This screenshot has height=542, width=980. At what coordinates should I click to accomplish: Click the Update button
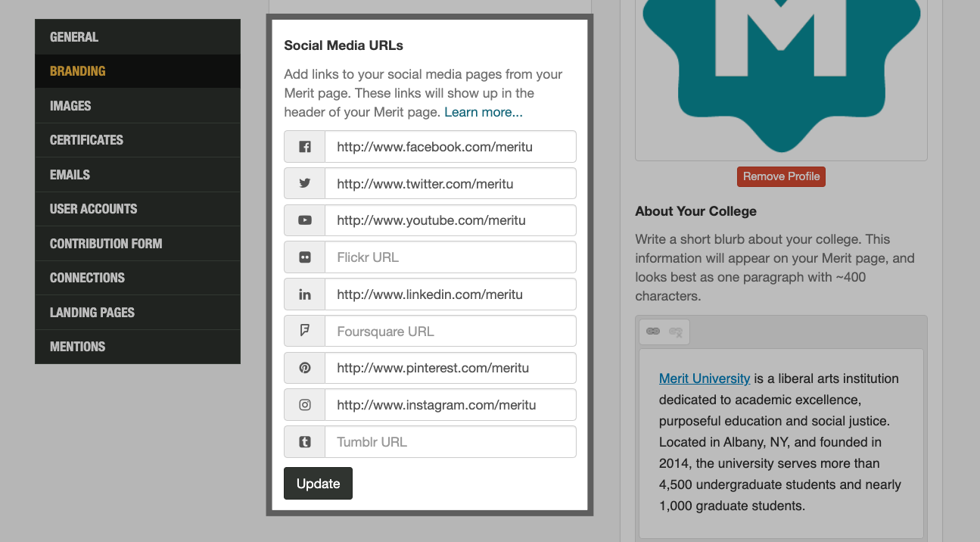(318, 484)
